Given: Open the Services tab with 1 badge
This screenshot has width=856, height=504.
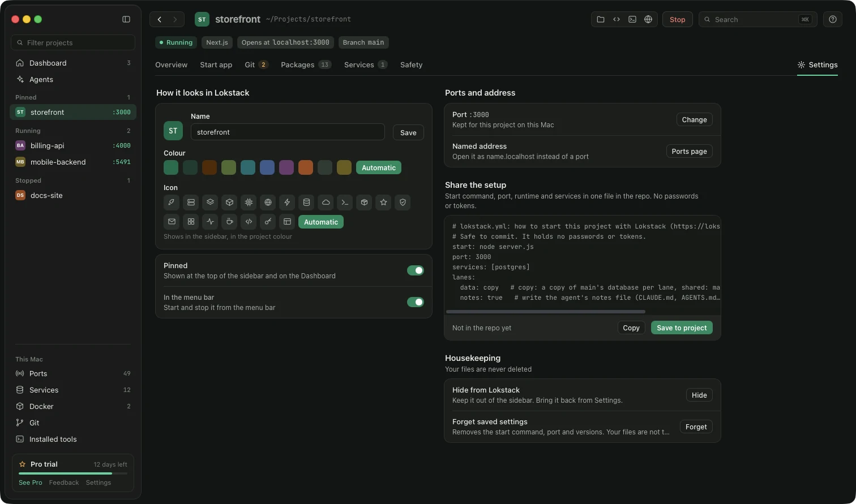Looking at the screenshot, I should (x=366, y=64).
